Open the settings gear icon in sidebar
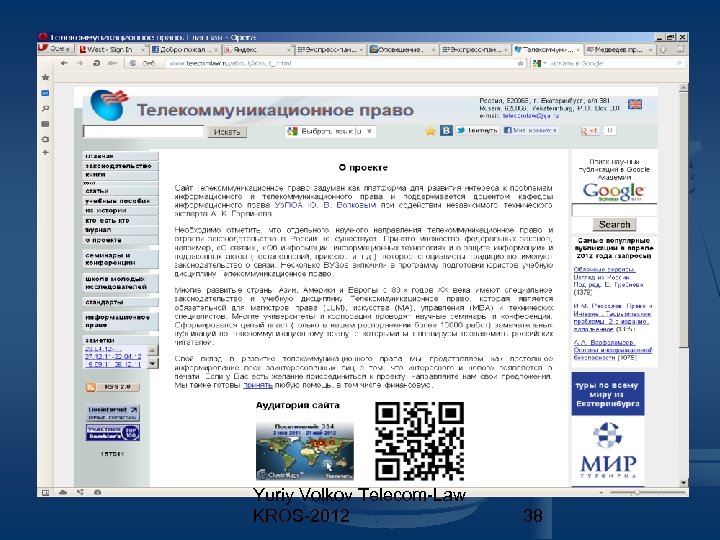The width and height of the screenshot is (720, 540). coord(45,139)
